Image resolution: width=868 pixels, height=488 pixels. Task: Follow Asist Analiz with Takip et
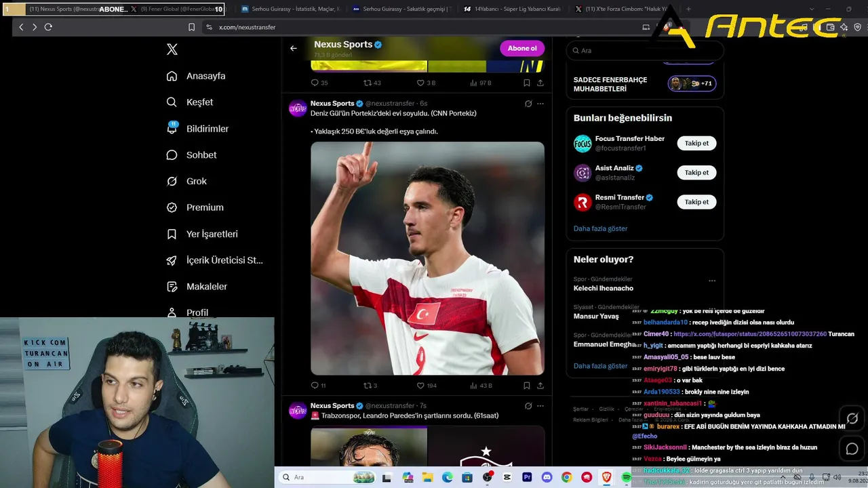[x=696, y=173]
